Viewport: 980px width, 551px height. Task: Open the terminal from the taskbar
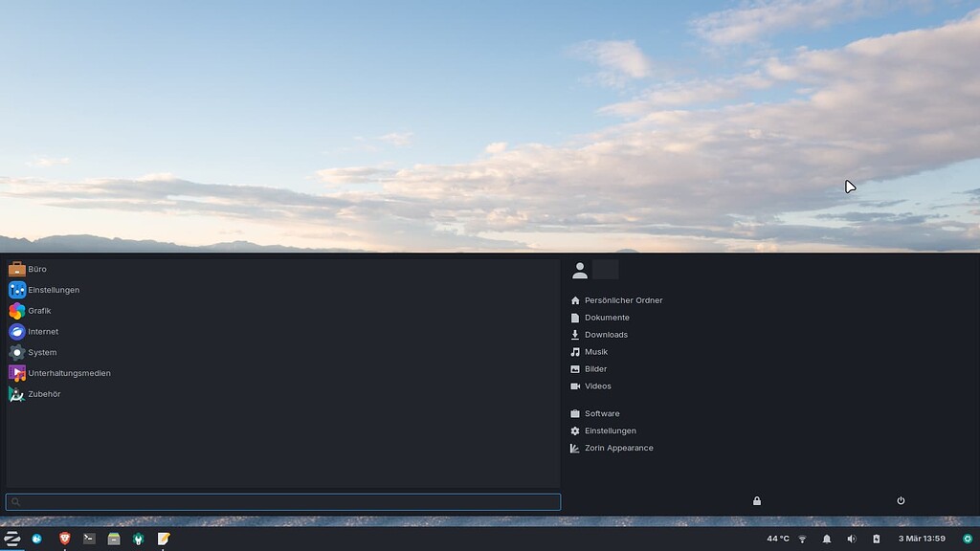pyautogui.click(x=88, y=539)
